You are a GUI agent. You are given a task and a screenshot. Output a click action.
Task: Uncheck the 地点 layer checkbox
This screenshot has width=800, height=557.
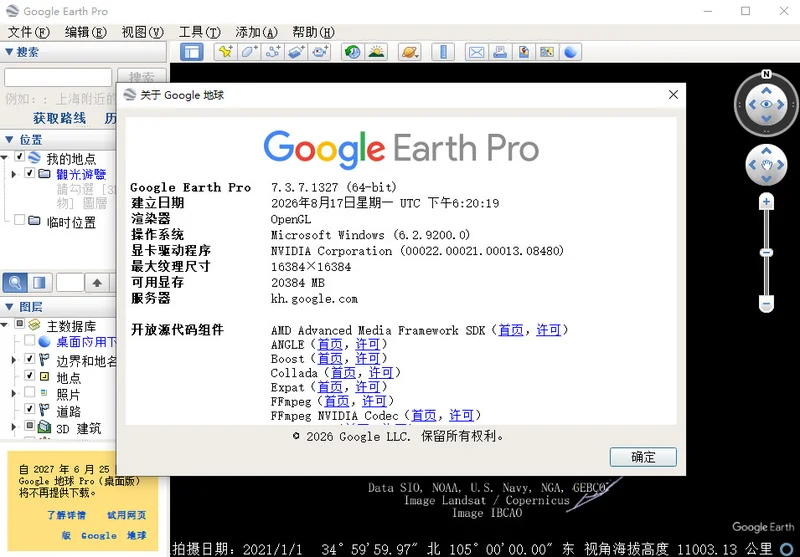pyautogui.click(x=30, y=375)
